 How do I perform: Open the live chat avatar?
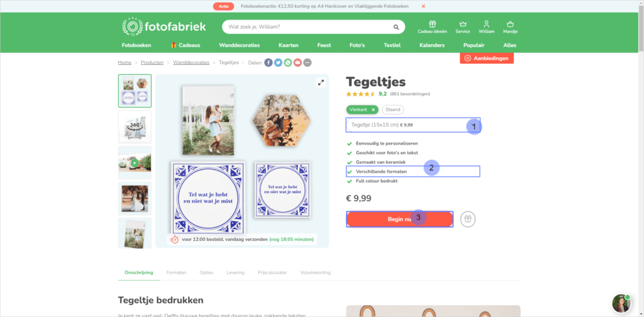point(621,304)
